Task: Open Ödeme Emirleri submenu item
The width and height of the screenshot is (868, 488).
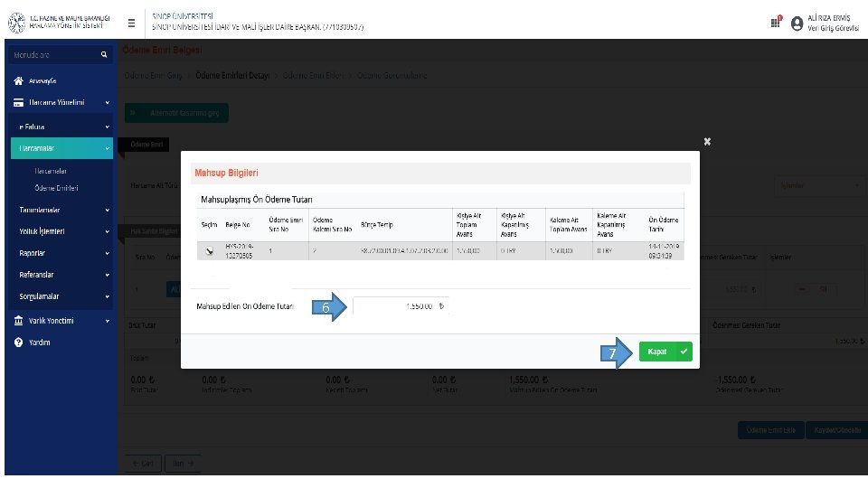Action: click(56, 188)
